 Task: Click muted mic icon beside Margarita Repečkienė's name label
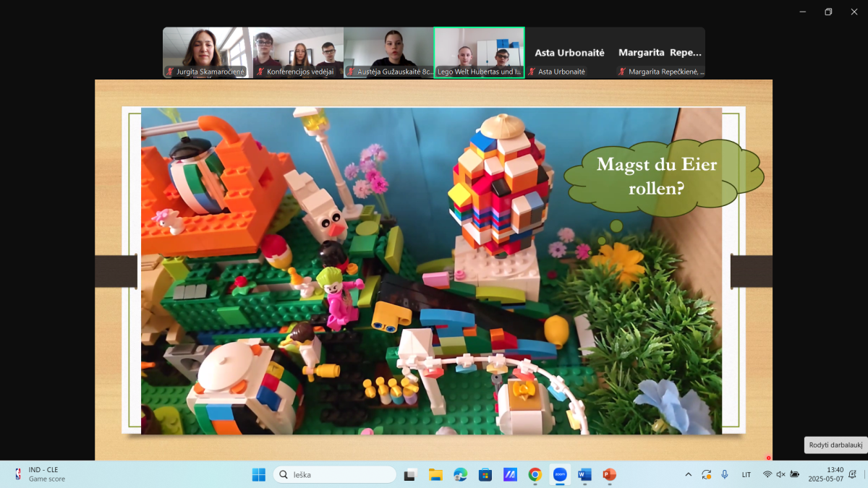pyautogui.click(x=622, y=72)
